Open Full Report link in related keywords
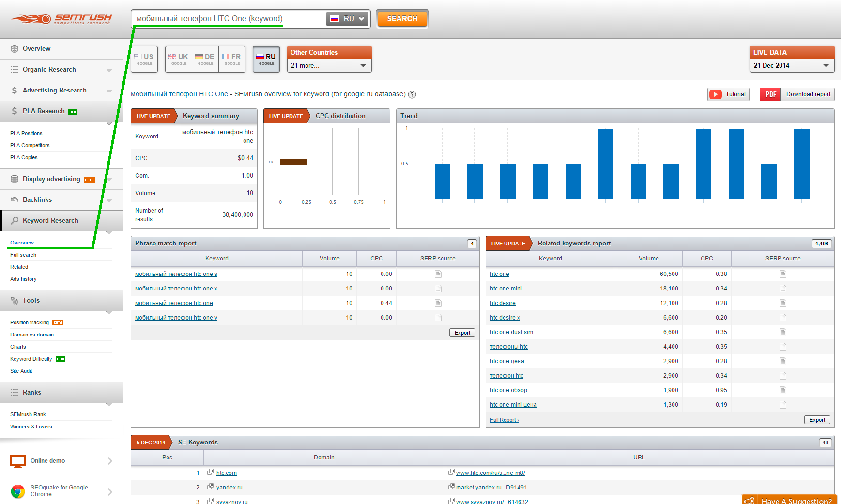 (x=504, y=420)
